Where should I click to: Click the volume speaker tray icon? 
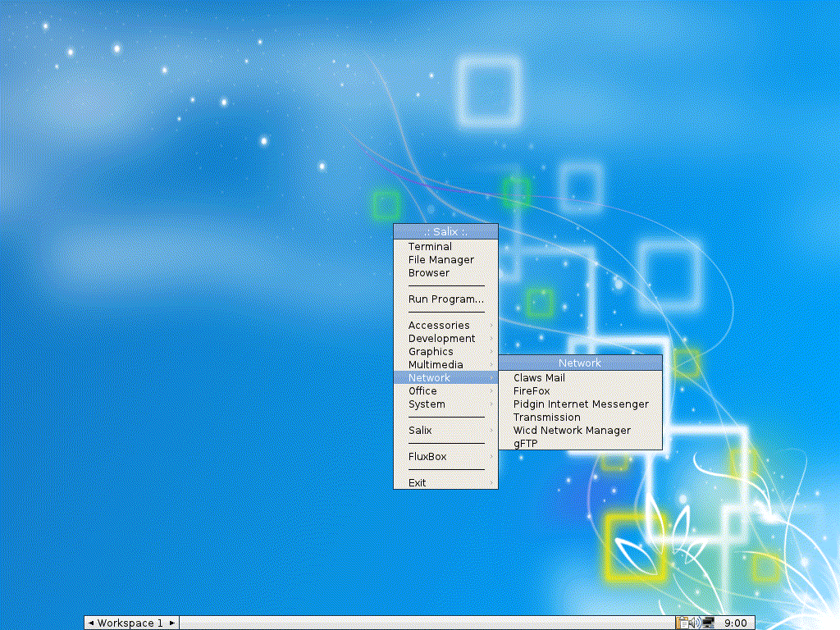coord(695,623)
